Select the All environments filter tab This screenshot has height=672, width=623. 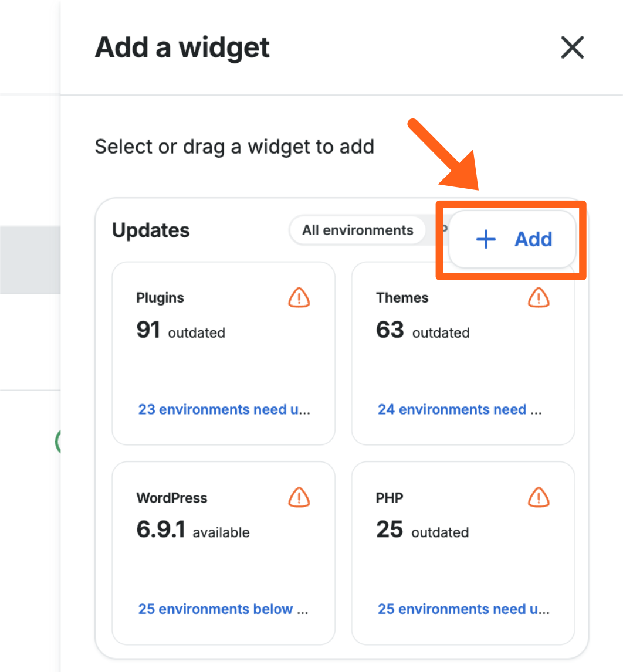[357, 230]
